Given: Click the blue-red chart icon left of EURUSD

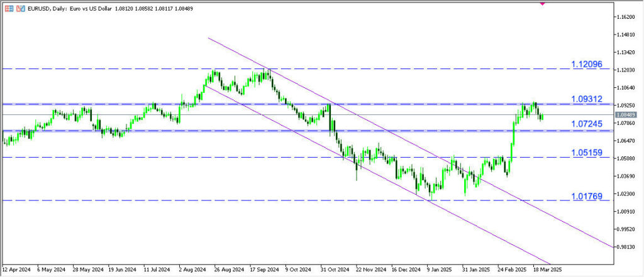Looking at the screenshot, I should pyautogui.click(x=21, y=9).
